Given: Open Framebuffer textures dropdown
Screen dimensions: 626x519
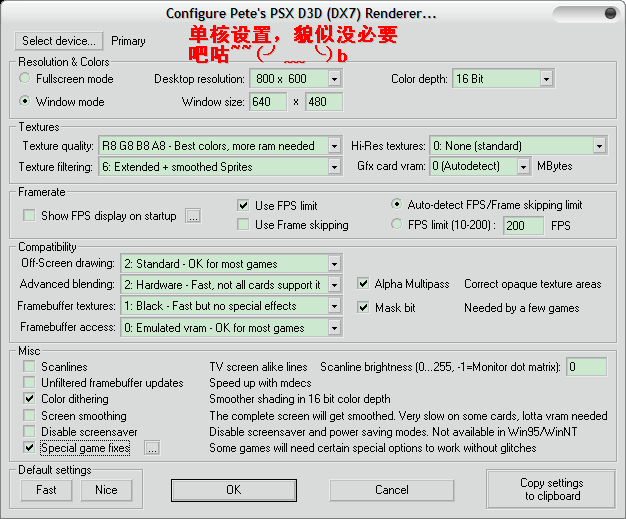Looking at the screenshot, I should pyautogui.click(x=335, y=306).
